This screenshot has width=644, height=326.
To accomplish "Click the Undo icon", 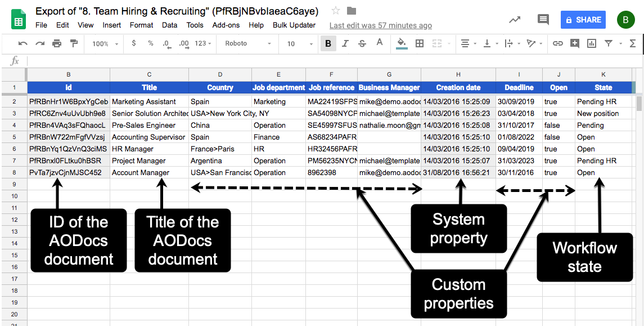I will click(x=23, y=43).
